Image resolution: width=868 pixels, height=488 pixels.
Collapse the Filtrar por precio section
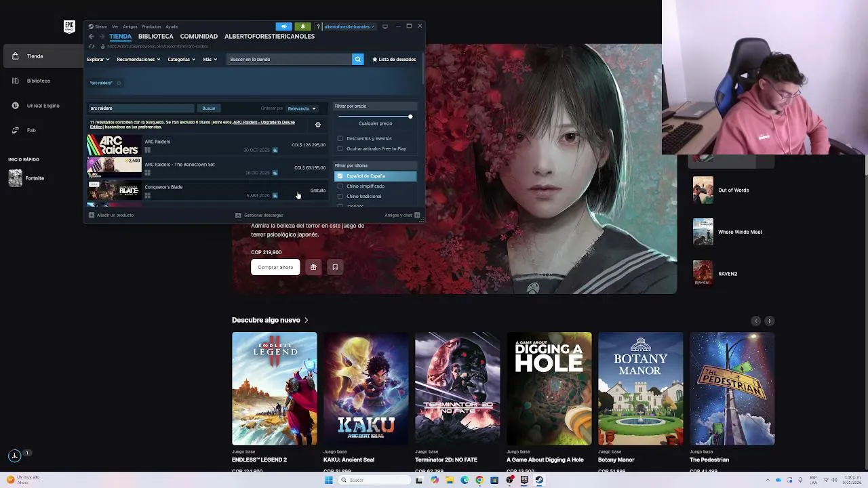click(374, 106)
